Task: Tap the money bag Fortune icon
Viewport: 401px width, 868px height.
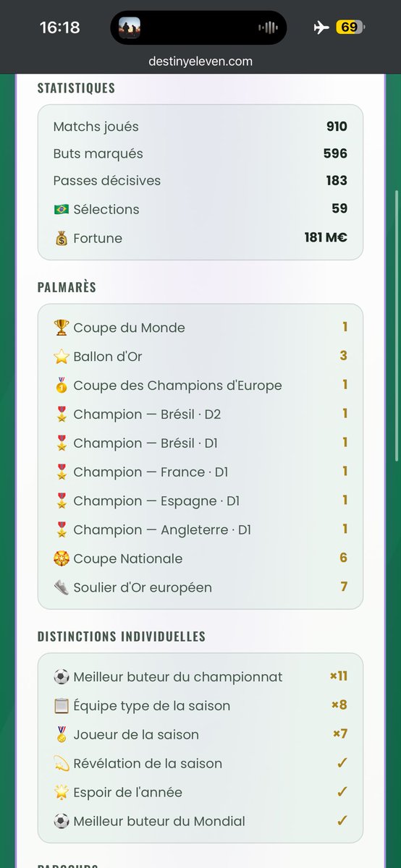Action: [x=61, y=238]
